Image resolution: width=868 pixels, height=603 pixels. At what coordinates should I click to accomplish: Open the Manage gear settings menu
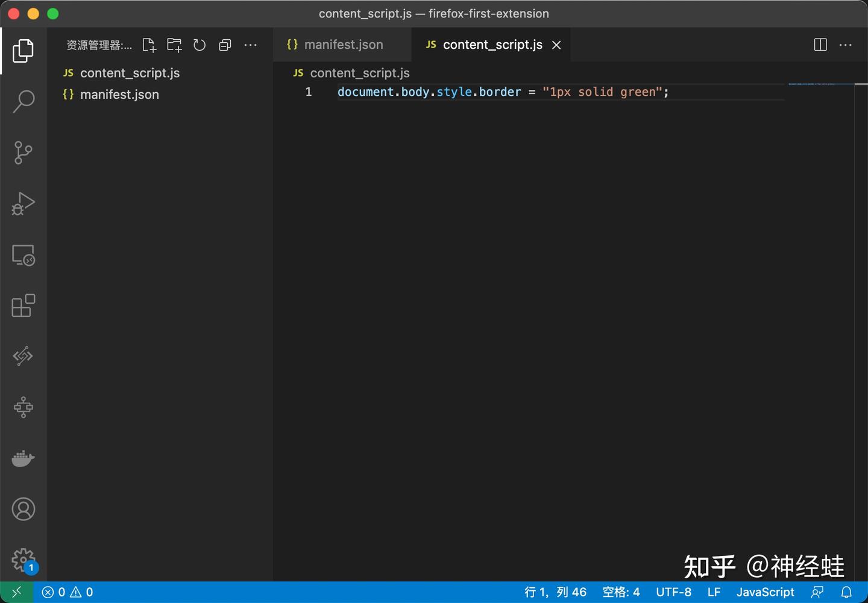[24, 560]
